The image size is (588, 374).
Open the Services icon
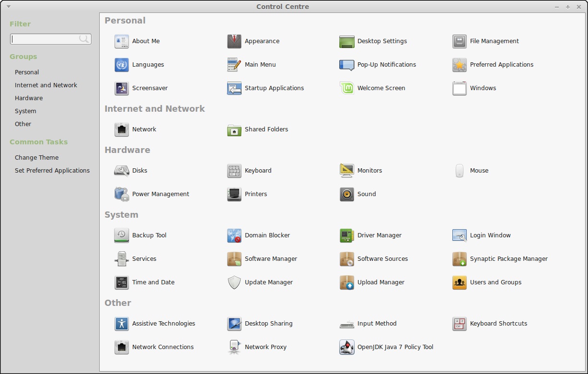(x=122, y=259)
